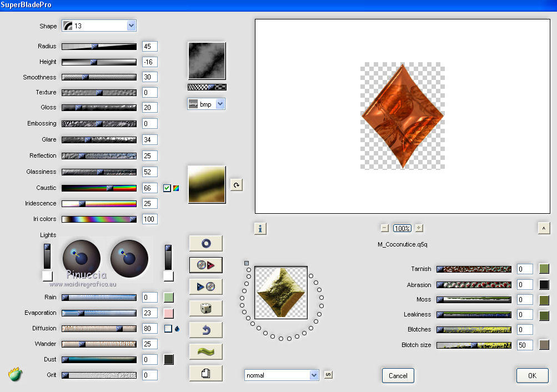Click the copy pages button
The width and height of the screenshot is (557, 392).
pos(205,373)
